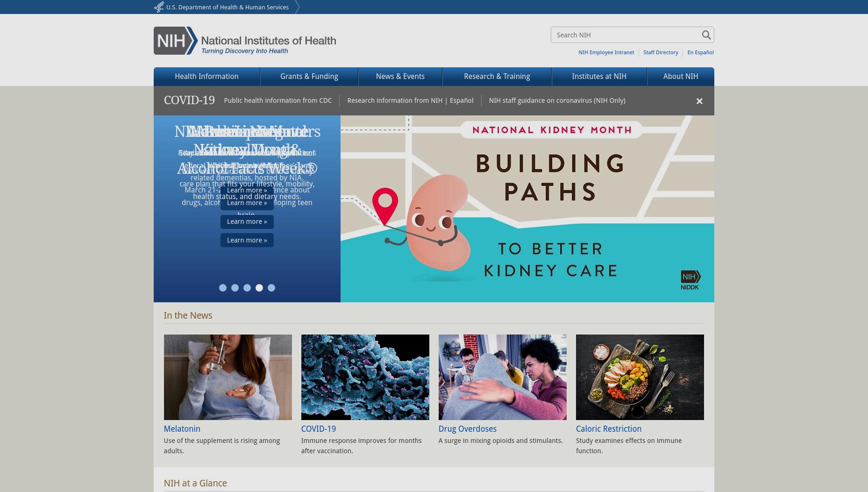Screen dimensions: 868x492
Task: Open Research information from NIH link
Action: (395, 100)
